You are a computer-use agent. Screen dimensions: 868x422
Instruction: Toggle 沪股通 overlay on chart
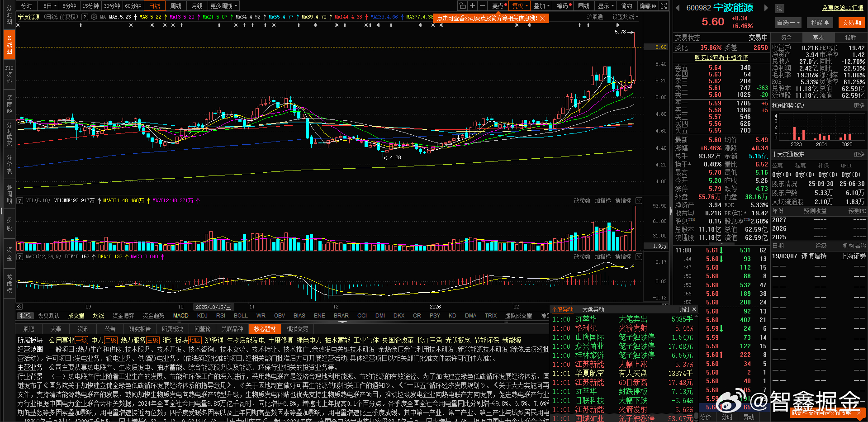595,17
